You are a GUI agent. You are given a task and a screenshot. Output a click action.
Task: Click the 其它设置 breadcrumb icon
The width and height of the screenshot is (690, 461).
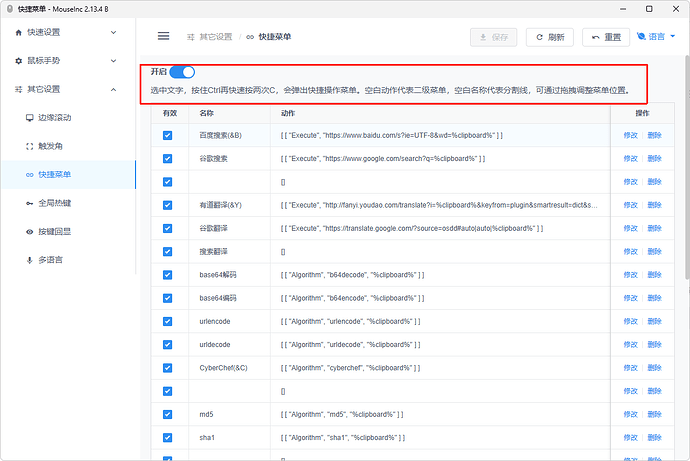pyautogui.click(x=191, y=37)
